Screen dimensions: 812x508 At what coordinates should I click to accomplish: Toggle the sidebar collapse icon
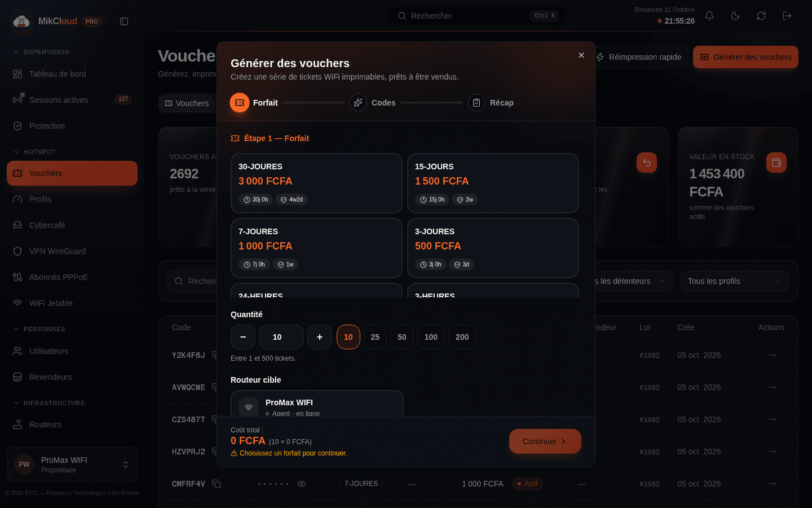pos(124,21)
